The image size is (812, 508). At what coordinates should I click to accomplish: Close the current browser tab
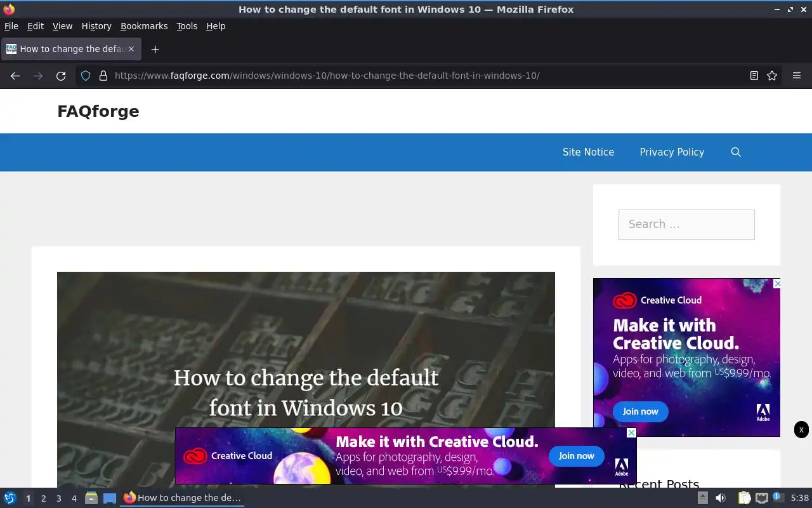coord(131,49)
